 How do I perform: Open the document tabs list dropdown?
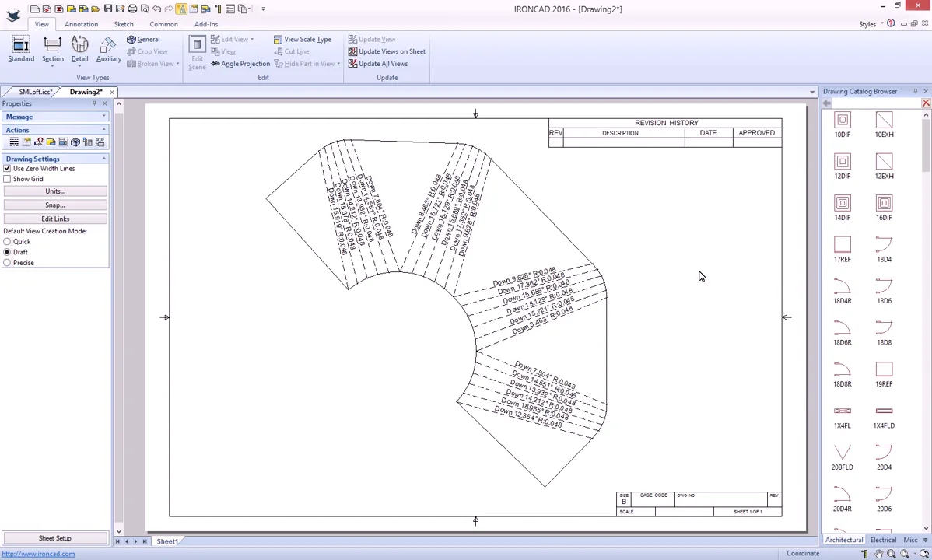click(x=812, y=92)
